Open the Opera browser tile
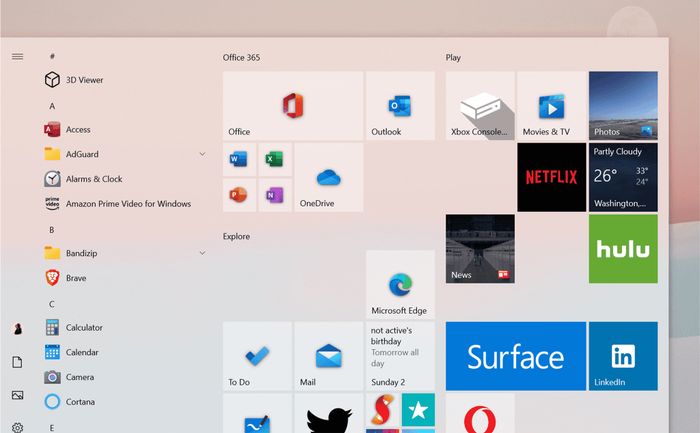Viewport: 700px width, 433px height. [480, 413]
